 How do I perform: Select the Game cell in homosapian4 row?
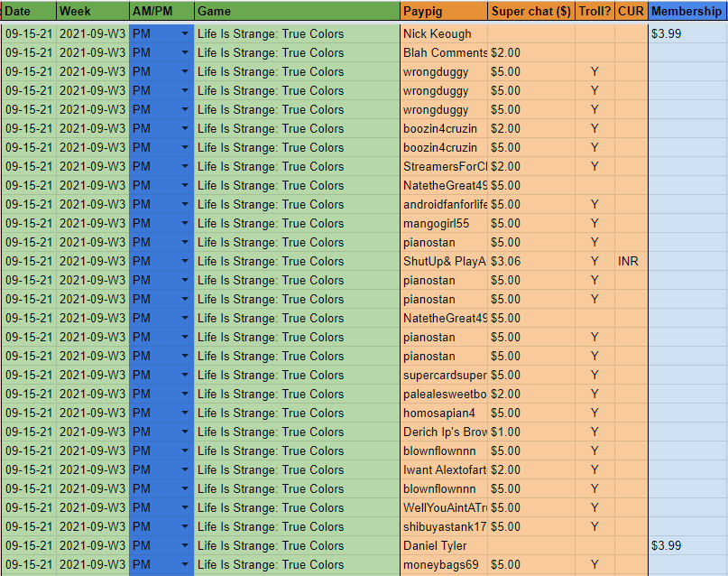pos(297,413)
